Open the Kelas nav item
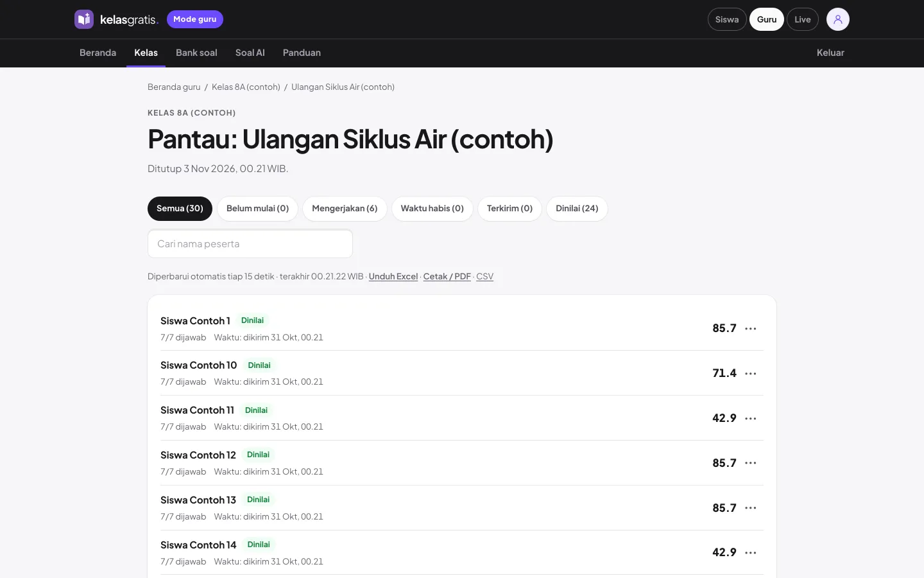924x578 pixels. tap(146, 53)
